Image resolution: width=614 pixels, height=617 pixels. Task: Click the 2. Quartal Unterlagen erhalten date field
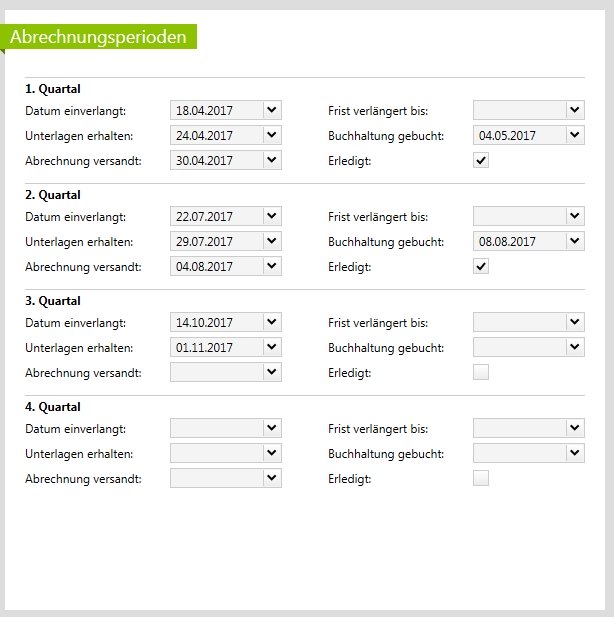pyautogui.click(x=216, y=241)
